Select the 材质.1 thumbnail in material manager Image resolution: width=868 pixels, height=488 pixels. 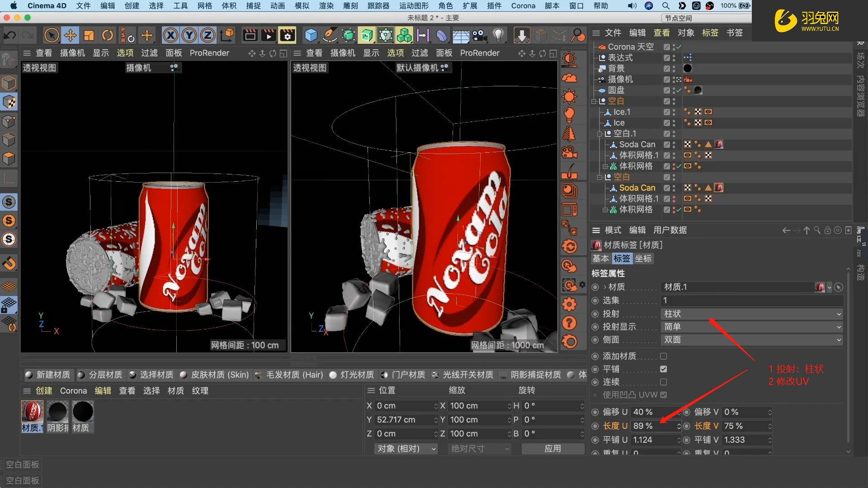click(32, 411)
